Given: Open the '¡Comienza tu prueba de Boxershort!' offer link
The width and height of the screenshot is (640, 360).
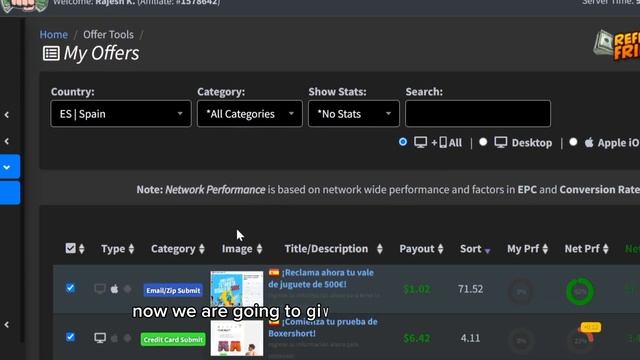Looking at the screenshot, I should point(322,327).
